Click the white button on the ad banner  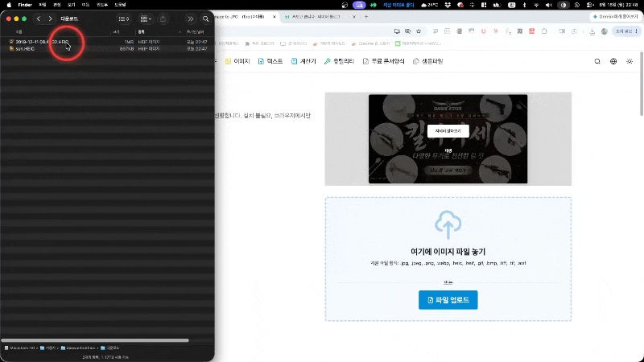(448, 131)
